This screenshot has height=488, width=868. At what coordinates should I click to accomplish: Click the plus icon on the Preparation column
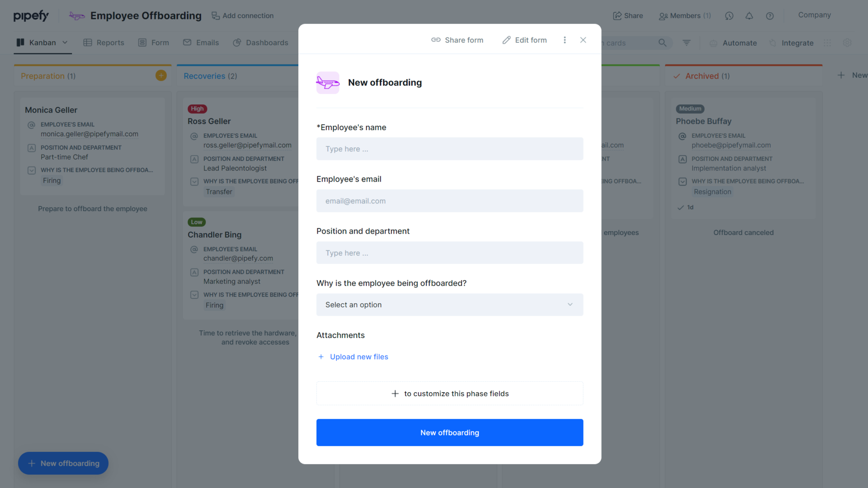(x=161, y=75)
